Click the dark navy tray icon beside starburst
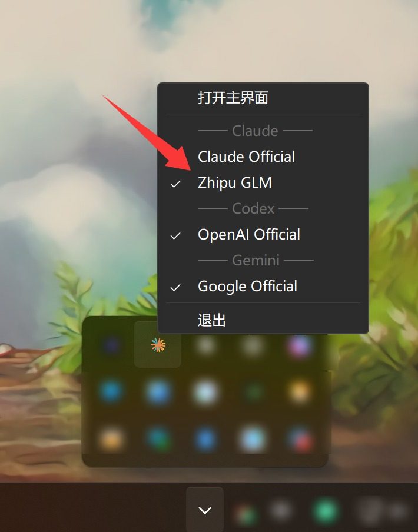 tap(111, 345)
